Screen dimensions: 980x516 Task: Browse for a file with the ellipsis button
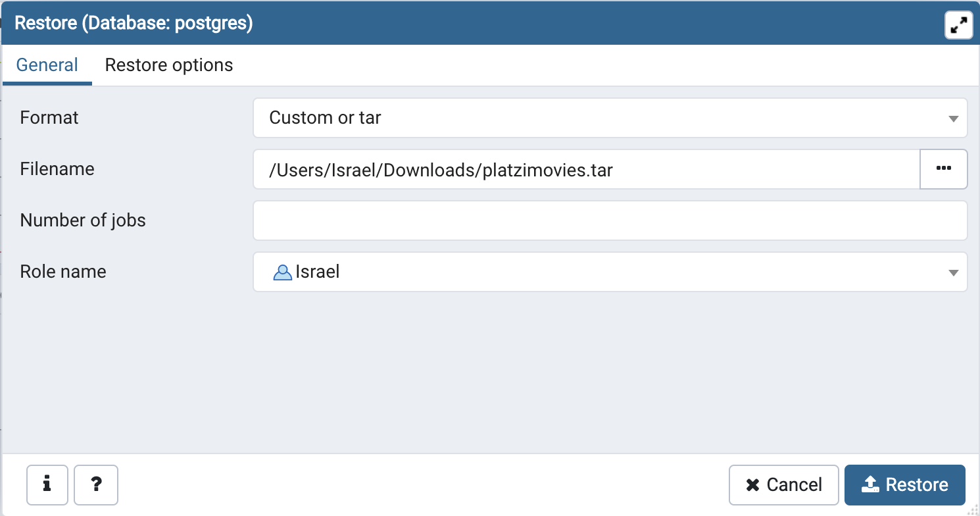pos(943,169)
